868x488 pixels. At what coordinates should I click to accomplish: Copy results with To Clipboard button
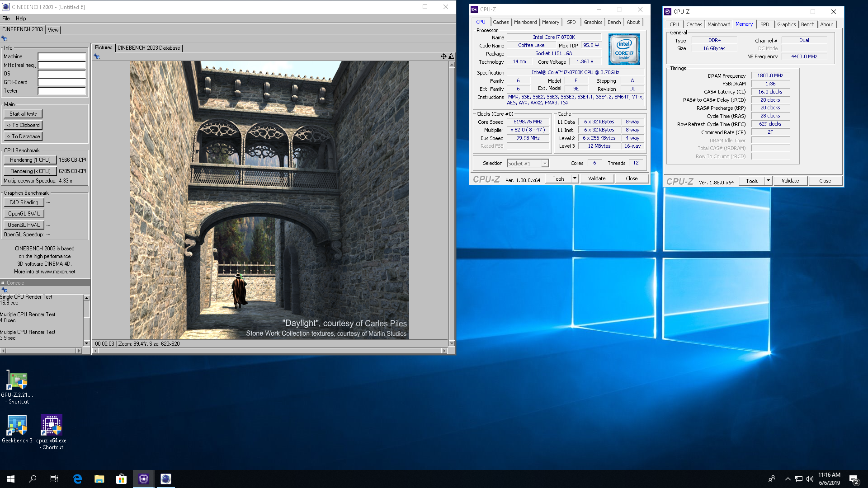(23, 125)
